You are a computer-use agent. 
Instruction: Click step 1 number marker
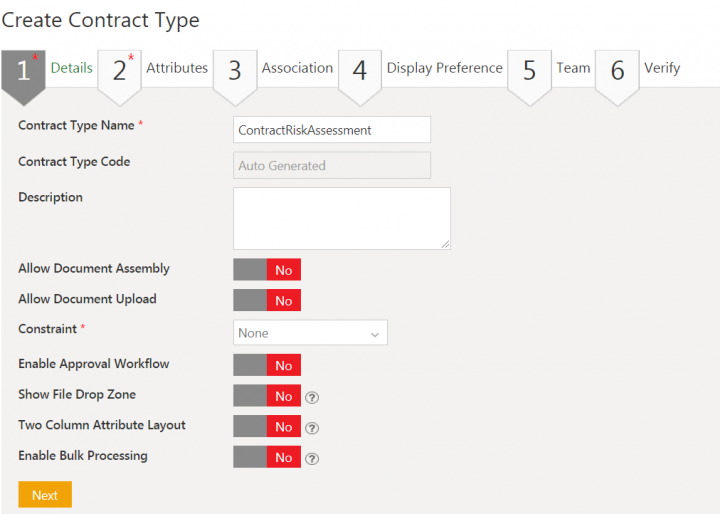coord(23,77)
